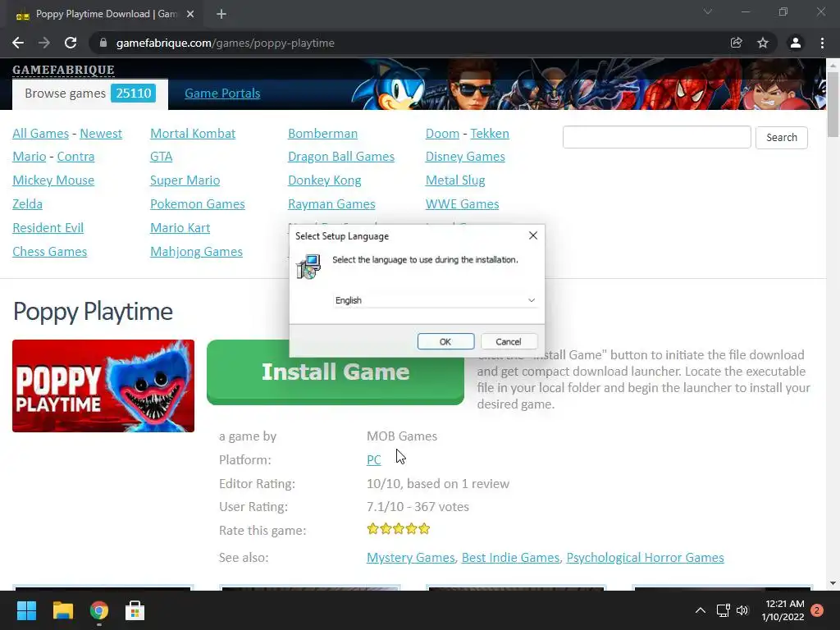Open the Resident Evil link

(48, 228)
